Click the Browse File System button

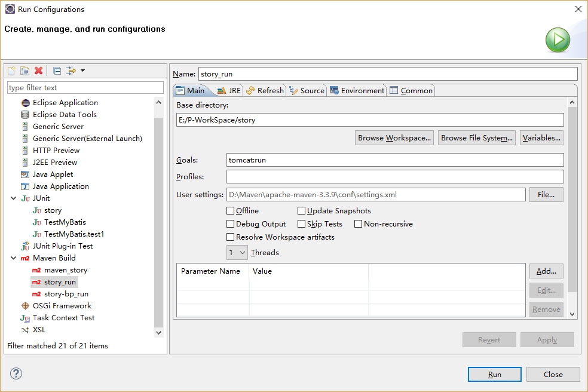click(x=477, y=138)
